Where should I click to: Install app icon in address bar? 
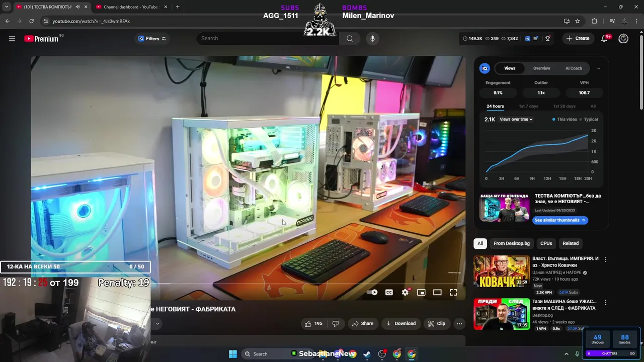click(x=567, y=21)
